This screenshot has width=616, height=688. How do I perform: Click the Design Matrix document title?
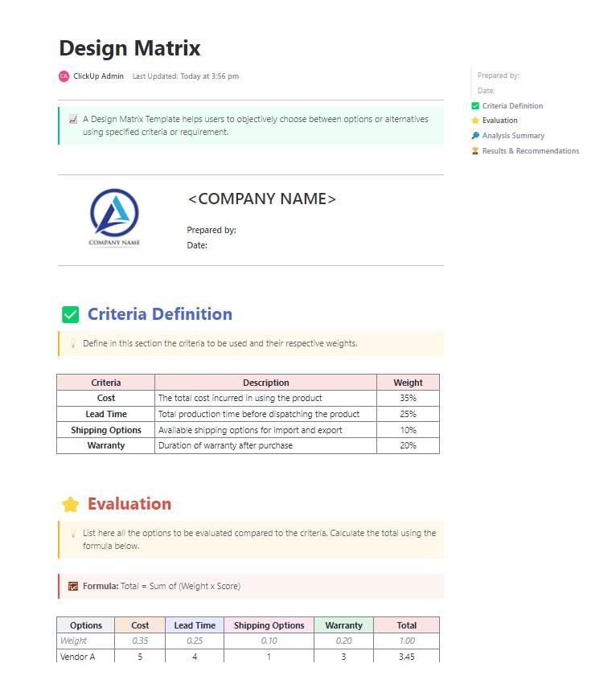click(x=130, y=48)
